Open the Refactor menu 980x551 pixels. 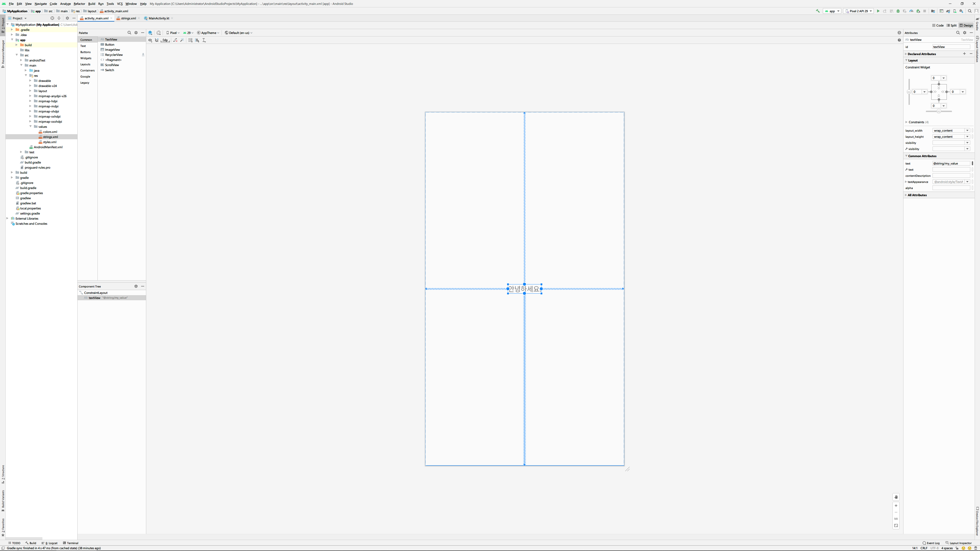(79, 4)
